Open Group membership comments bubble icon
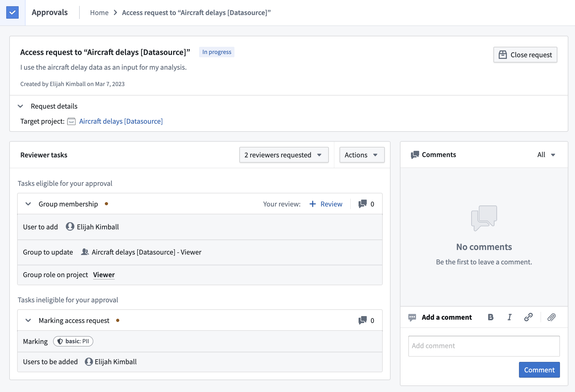Viewport: 575px width, 392px height. coord(362,204)
